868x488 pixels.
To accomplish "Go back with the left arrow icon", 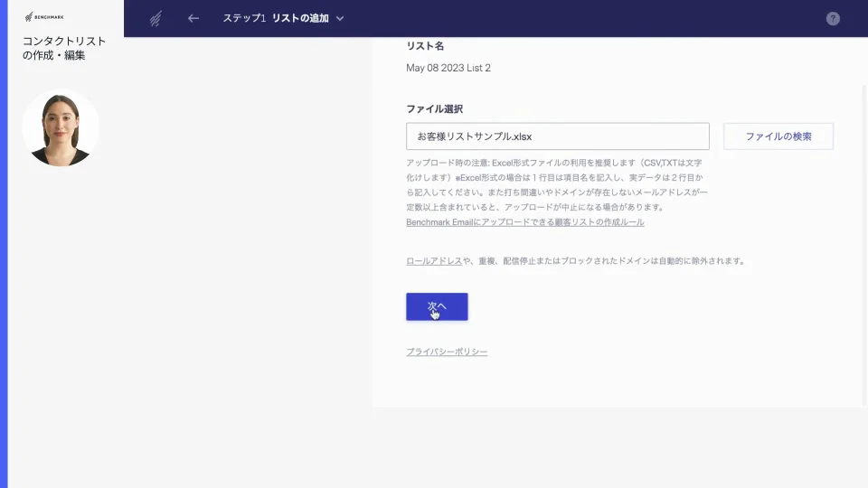I will point(193,18).
